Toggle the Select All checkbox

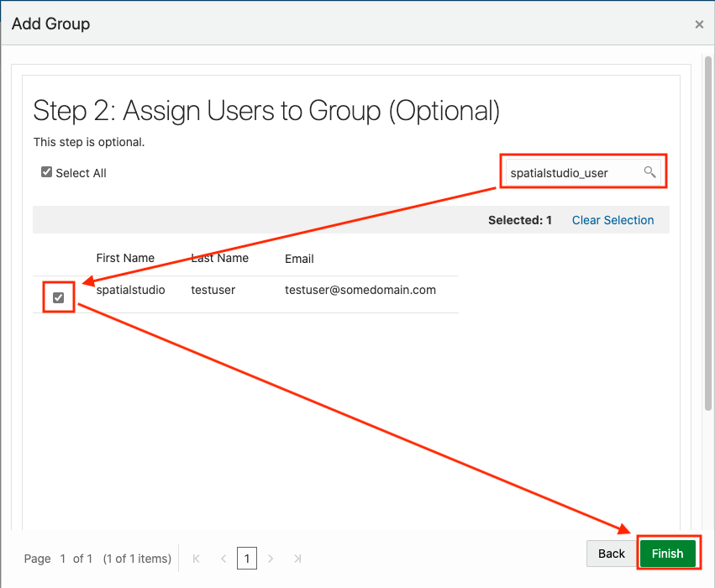click(46, 172)
